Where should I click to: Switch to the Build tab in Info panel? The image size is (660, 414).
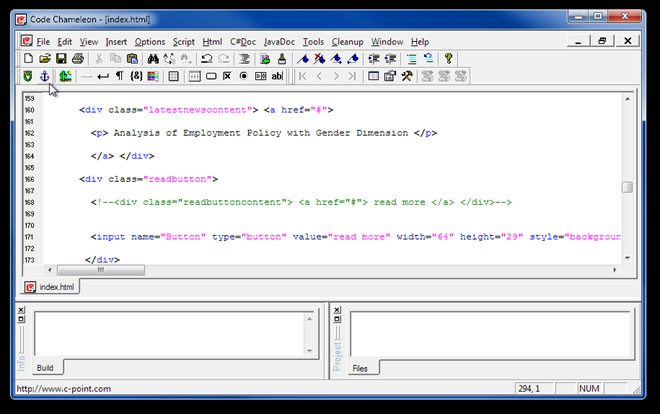point(45,368)
